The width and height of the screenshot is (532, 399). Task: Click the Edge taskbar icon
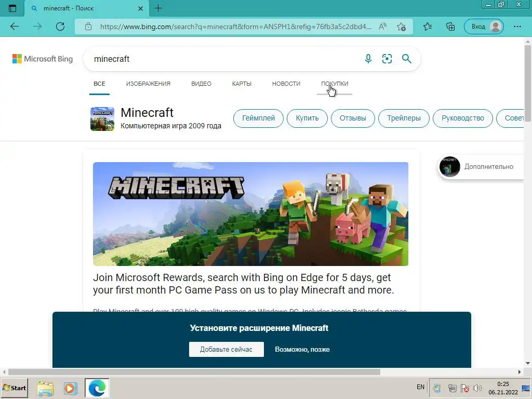tap(97, 388)
